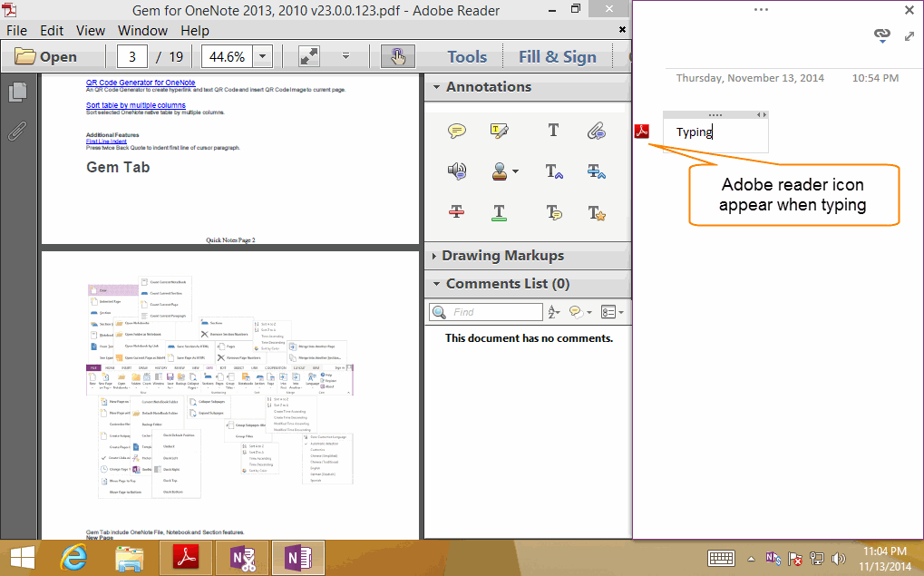This screenshot has width=924, height=576.
Task: Click the Find comments search field
Action: point(486,312)
